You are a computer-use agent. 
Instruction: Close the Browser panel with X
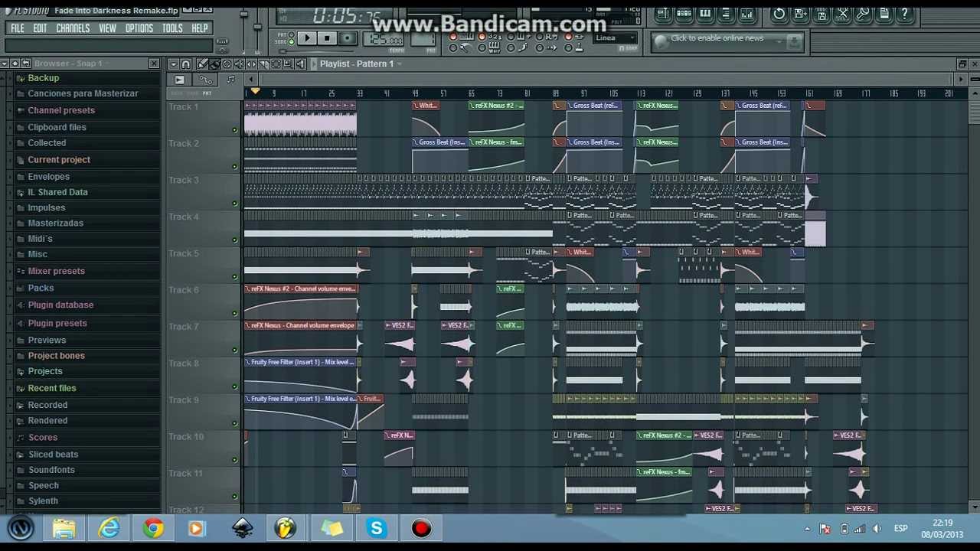tap(154, 64)
